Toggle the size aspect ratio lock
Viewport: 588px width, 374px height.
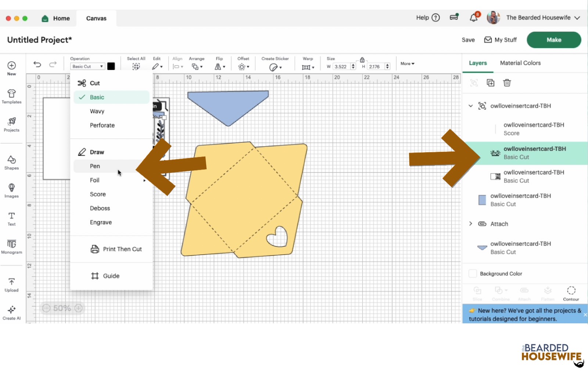click(x=362, y=60)
